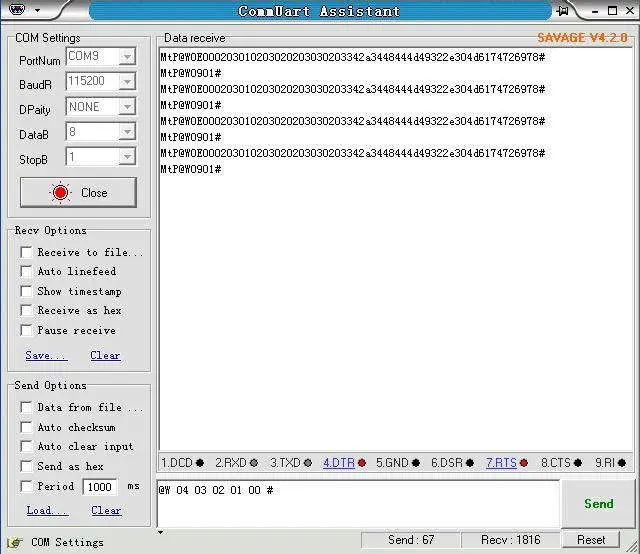
Task: Enable Data from file checkbox
Action: [26, 407]
